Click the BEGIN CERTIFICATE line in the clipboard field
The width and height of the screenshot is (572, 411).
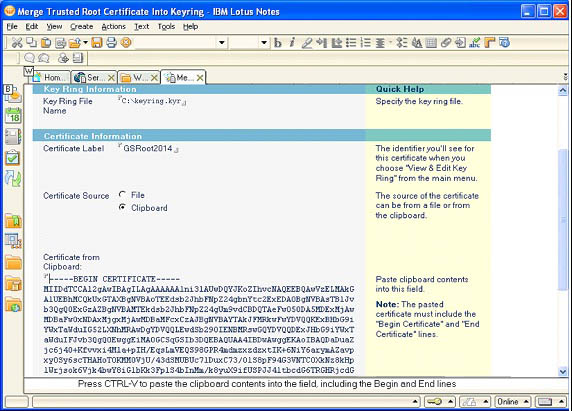pos(114,279)
